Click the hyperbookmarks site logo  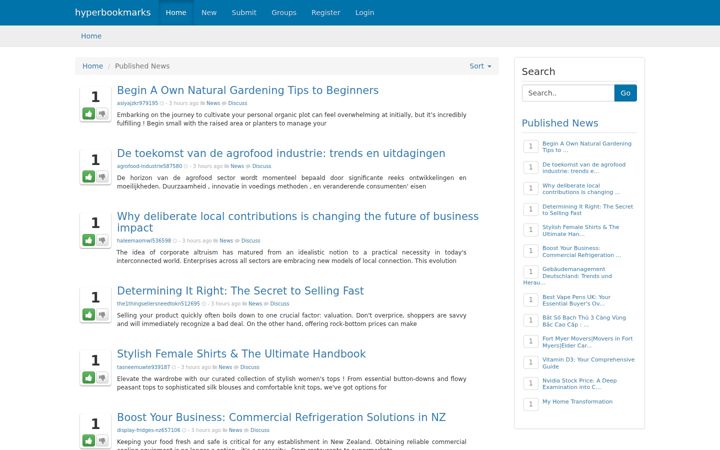[112, 12]
